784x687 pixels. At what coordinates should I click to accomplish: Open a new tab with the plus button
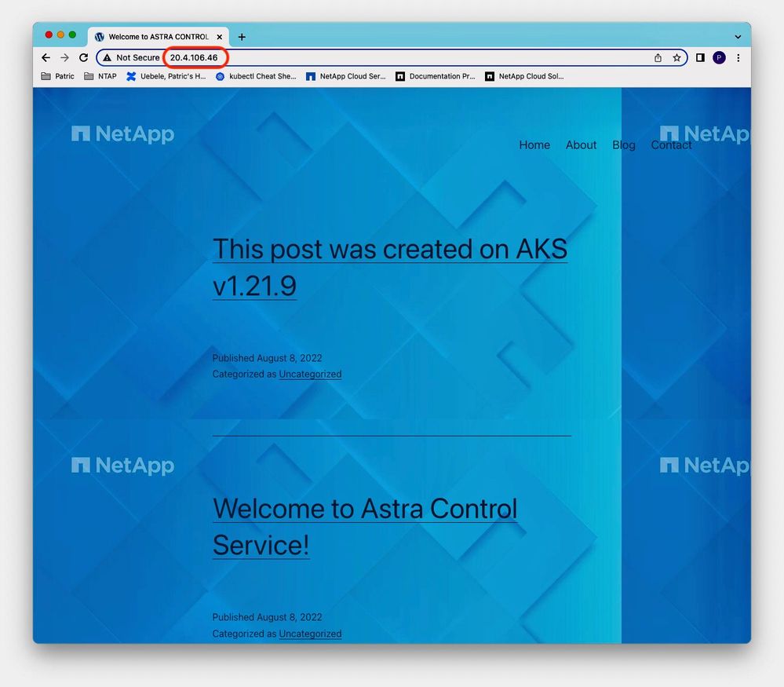click(242, 37)
